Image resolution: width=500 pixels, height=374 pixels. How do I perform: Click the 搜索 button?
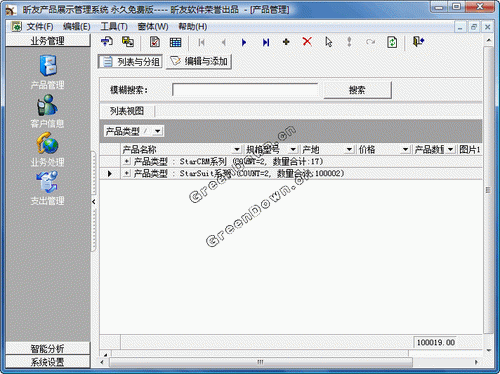click(357, 90)
